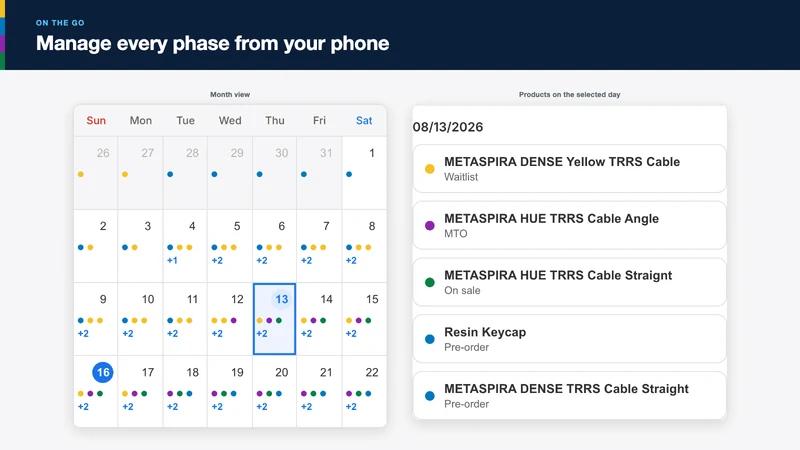This screenshot has width=800, height=450.
Task: Select day 2 in month view
Action: tap(96, 246)
